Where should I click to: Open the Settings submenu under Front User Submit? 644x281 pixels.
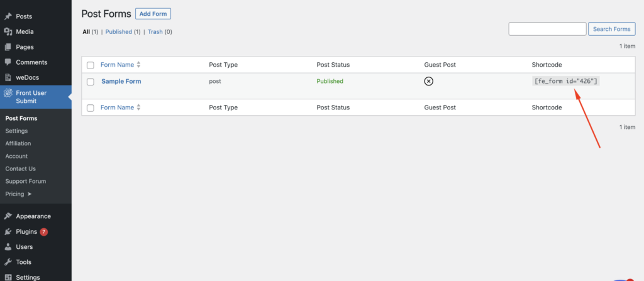click(x=16, y=131)
